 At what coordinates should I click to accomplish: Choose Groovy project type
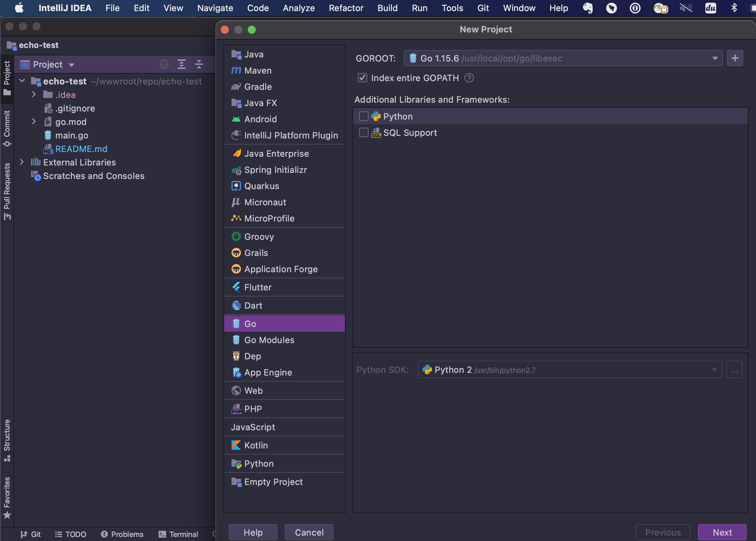tap(284, 237)
